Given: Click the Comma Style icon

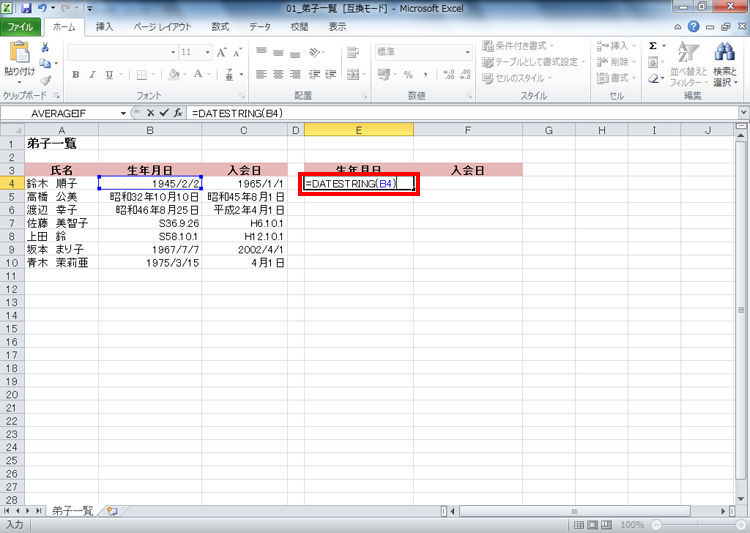Looking at the screenshot, I should tap(425, 75).
